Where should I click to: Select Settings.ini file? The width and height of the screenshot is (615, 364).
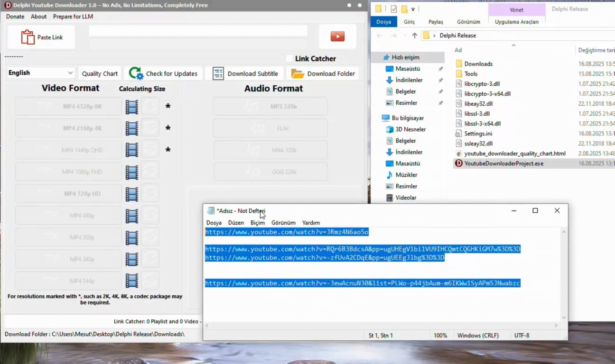pyautogui.click(x=478, y=134)
